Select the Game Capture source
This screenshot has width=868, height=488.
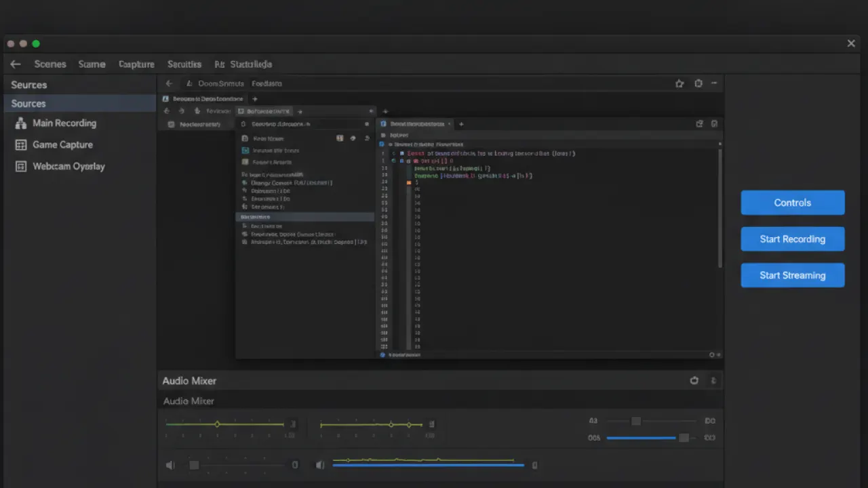point(62,145)
